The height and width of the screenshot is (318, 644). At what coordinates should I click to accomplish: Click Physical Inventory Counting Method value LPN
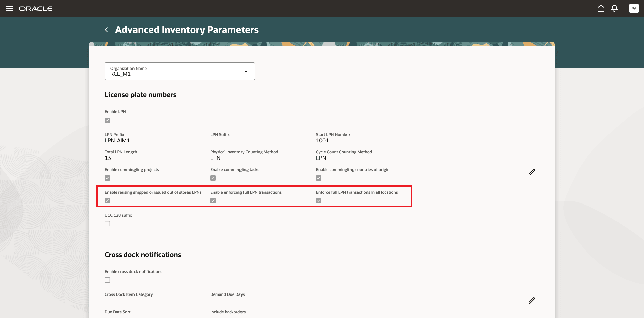[x=215, y=158]
